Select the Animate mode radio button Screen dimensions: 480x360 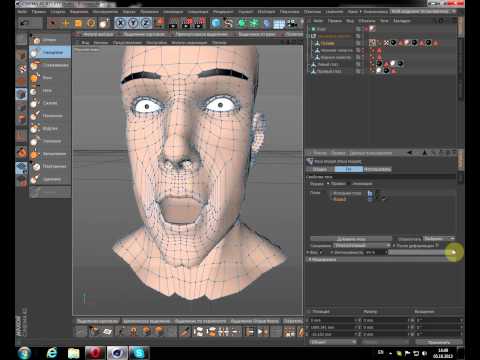coord(349,184)
